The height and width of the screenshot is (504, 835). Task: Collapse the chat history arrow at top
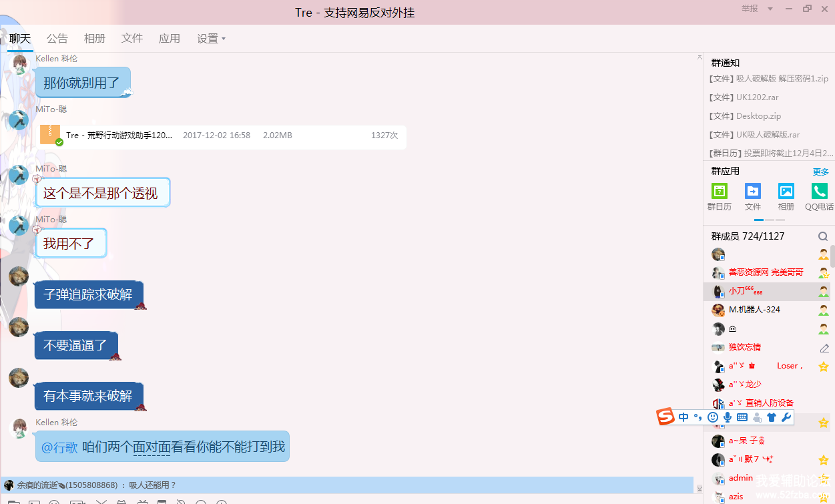point(700,57)
